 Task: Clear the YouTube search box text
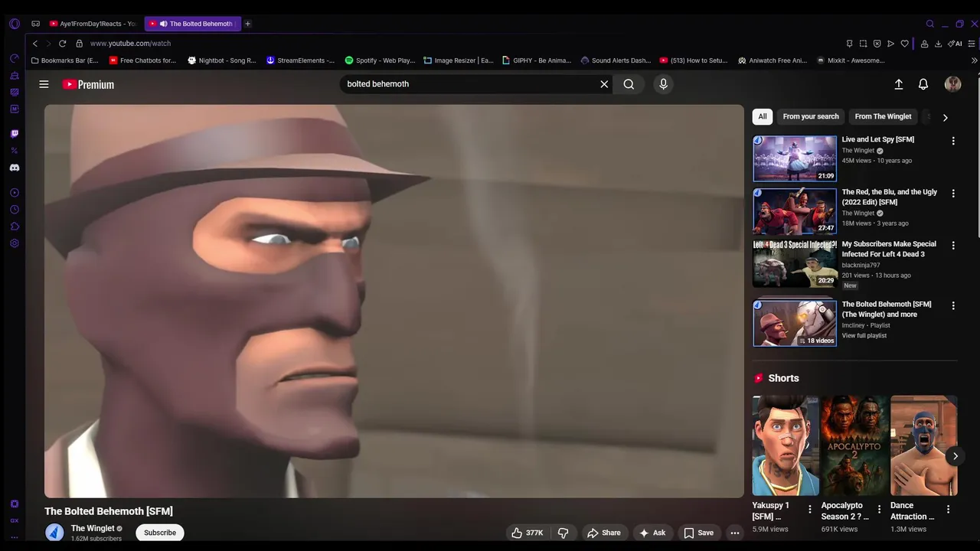(604, 84)
